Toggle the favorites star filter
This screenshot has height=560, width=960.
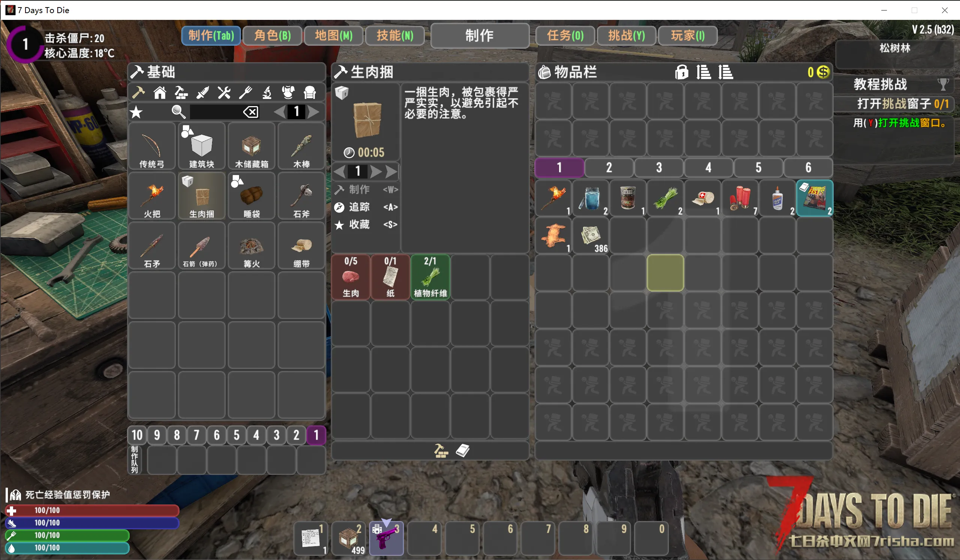(x=136, y=112)
